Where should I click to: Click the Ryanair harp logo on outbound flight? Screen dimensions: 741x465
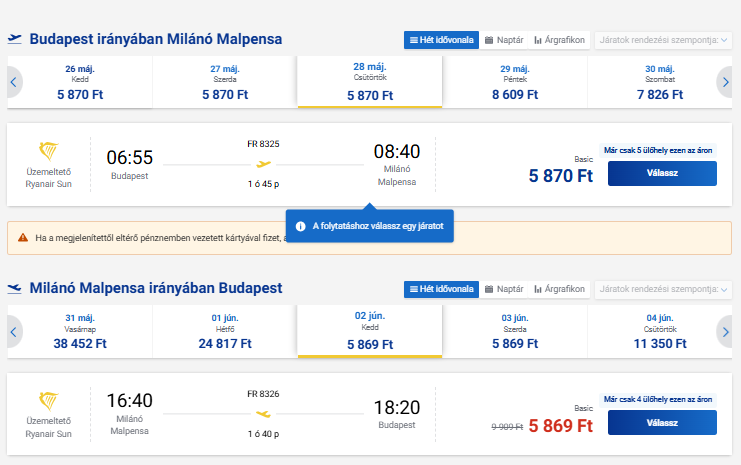coord(48,152)
